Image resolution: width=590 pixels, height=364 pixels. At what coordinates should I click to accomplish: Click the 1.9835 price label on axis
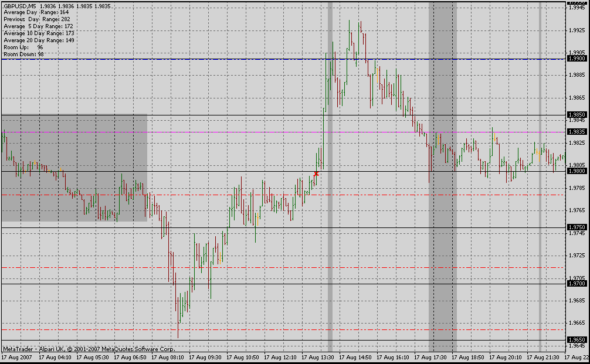pyautogui.click(x=577, y=132)
